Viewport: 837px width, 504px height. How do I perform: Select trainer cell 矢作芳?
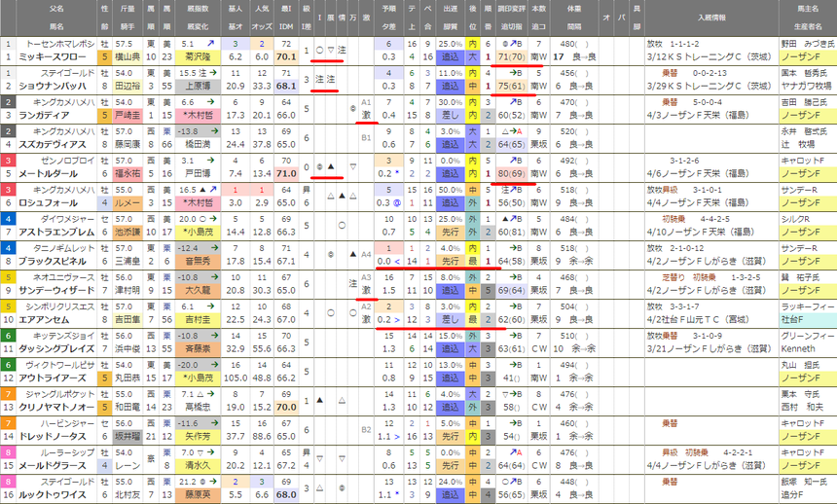pyautogui.click(x=198, y=436)
